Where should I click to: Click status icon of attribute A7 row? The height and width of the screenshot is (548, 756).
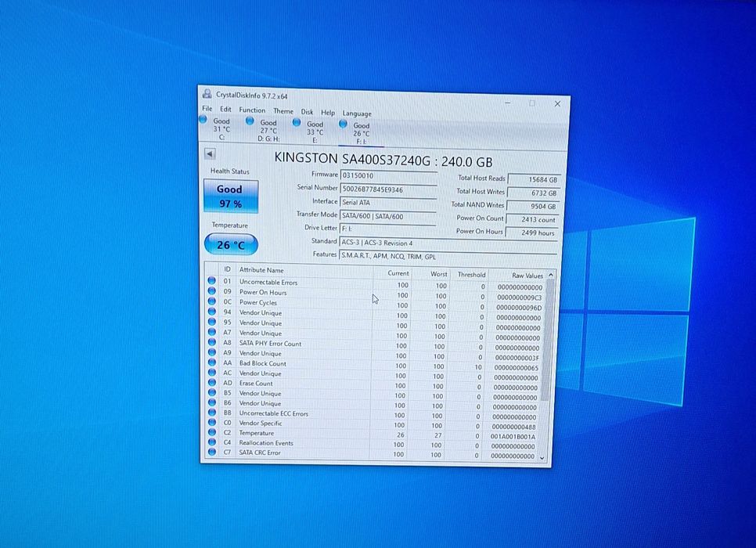coord(211,331)
